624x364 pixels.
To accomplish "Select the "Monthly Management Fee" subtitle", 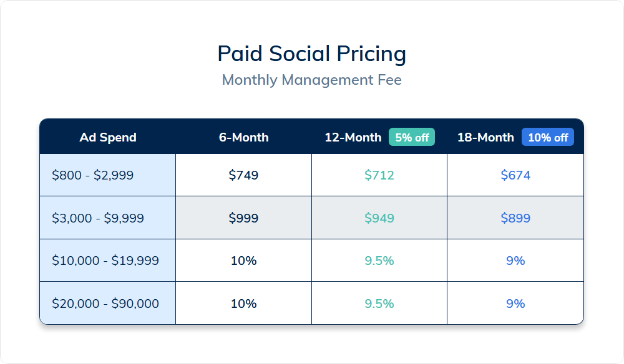I will coord(311,80).
